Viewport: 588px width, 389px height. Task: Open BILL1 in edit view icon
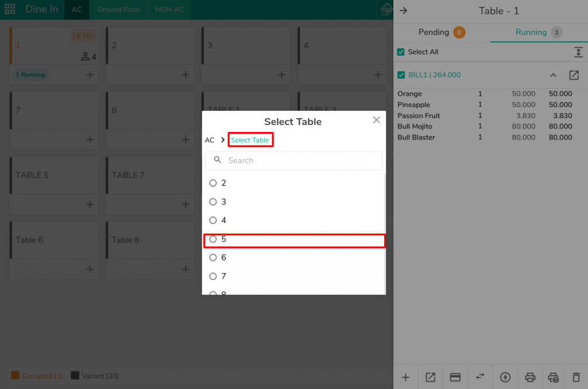pos(574,75)
